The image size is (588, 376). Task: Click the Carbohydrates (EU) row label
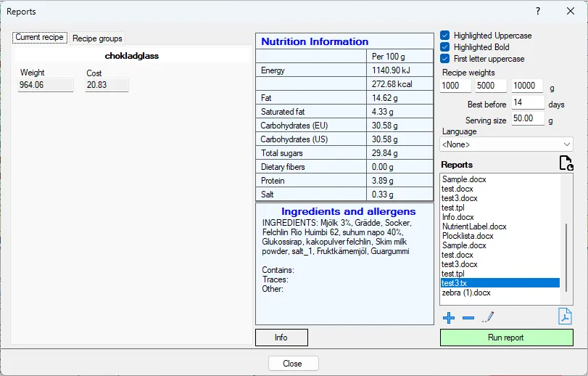tap(294, 126)
